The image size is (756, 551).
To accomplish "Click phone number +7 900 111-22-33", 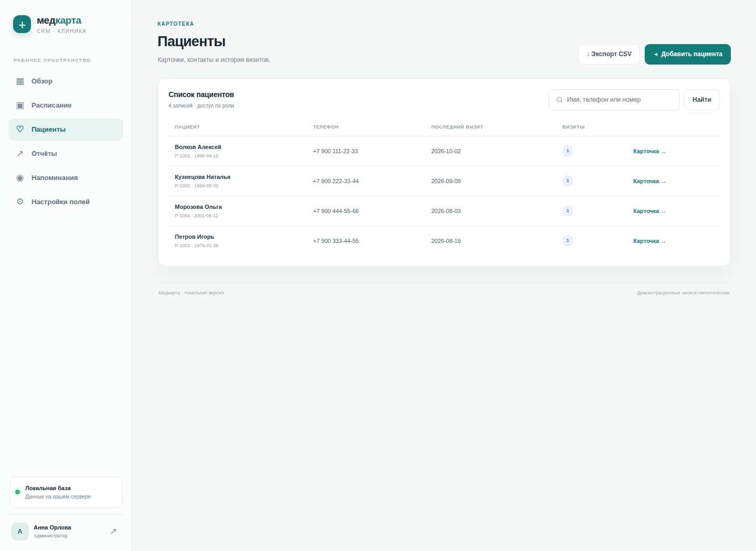I will click(x=335, y=151).
